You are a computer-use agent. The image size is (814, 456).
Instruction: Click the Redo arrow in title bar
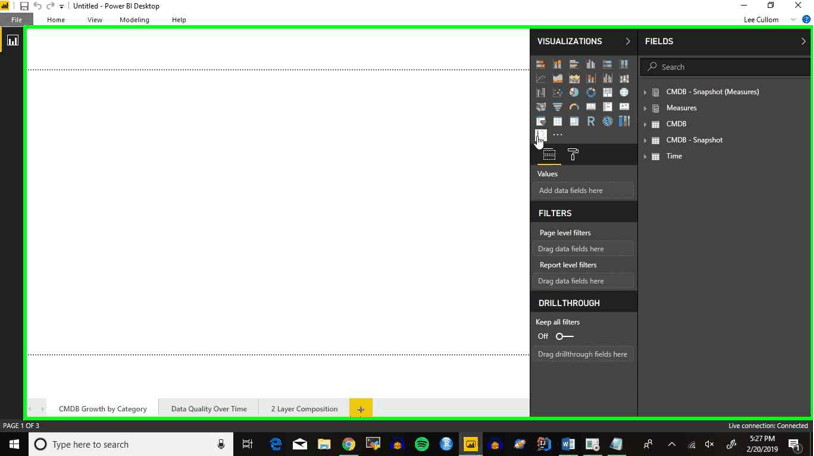[x=50, y=6]
